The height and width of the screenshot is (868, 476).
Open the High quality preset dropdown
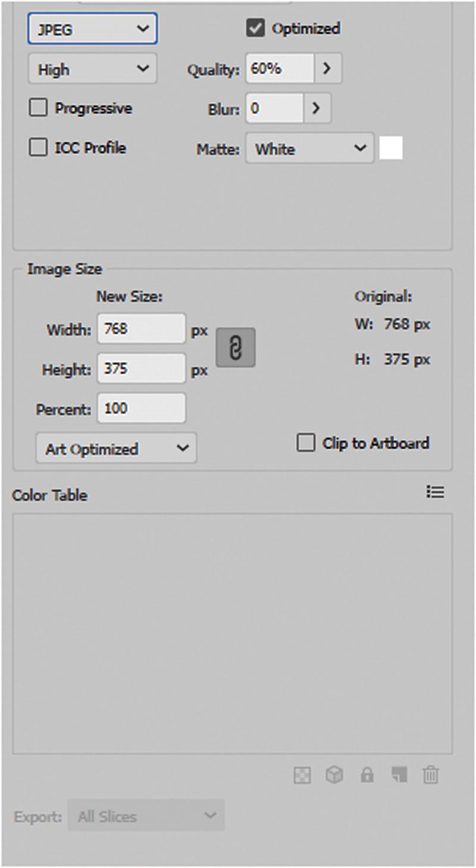(92, 69)
